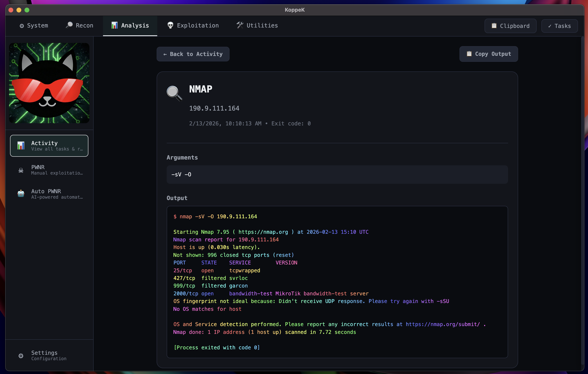Show the Tasks panel
588x374 pixels.
click(x=559, y=26)
